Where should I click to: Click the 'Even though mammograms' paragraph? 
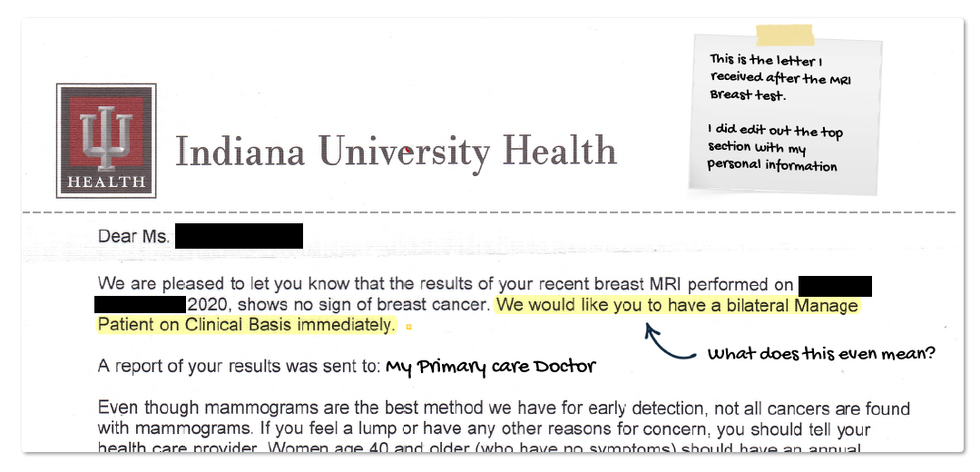[x=504, y=428]
